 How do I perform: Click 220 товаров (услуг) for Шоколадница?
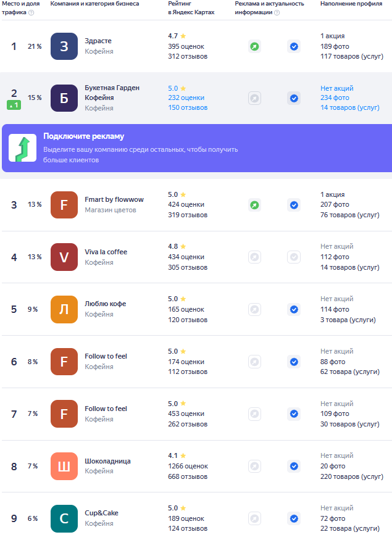[352, 476]
